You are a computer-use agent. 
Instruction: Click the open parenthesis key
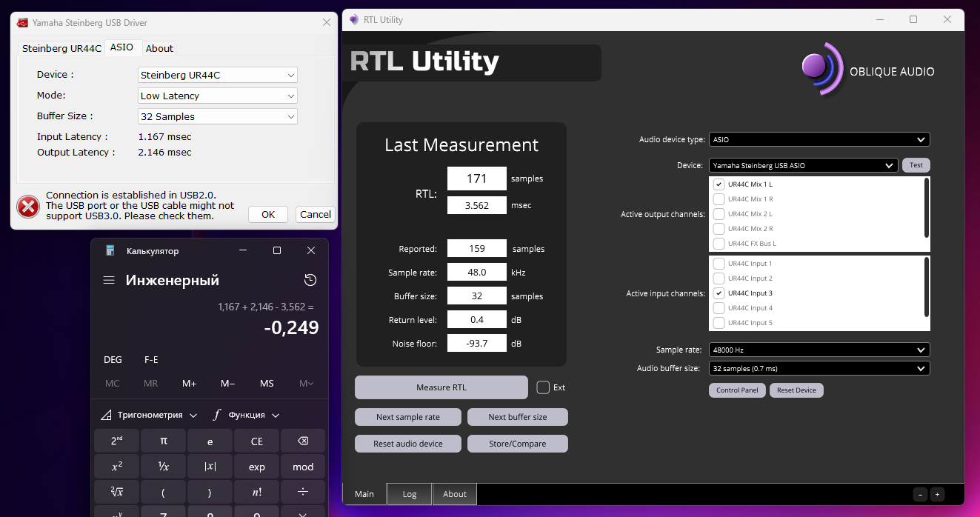[x=164, y=492]
